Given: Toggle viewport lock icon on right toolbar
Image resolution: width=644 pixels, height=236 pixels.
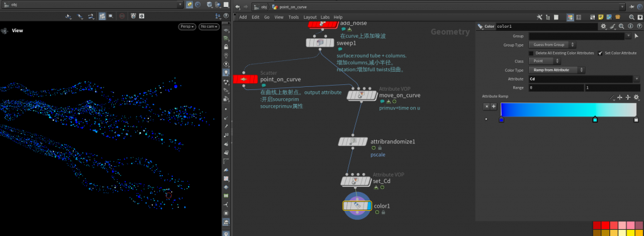Looking at the screenshot, I should (x=226, y=47).
